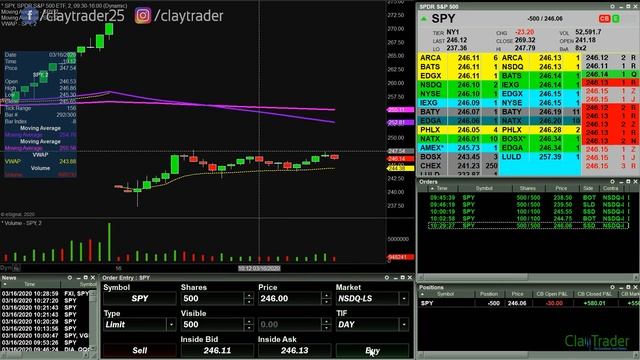Select the 09:46:19 SPY SLD order row
The height and width of the screenshot is (360, 640).
click(529, 204)
